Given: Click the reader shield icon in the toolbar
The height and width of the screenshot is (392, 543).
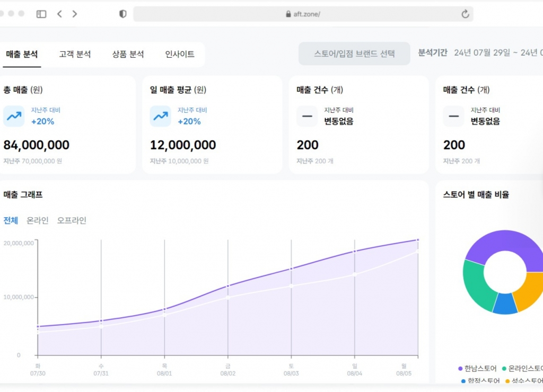Looking at the screenshot, I should 122,14.
